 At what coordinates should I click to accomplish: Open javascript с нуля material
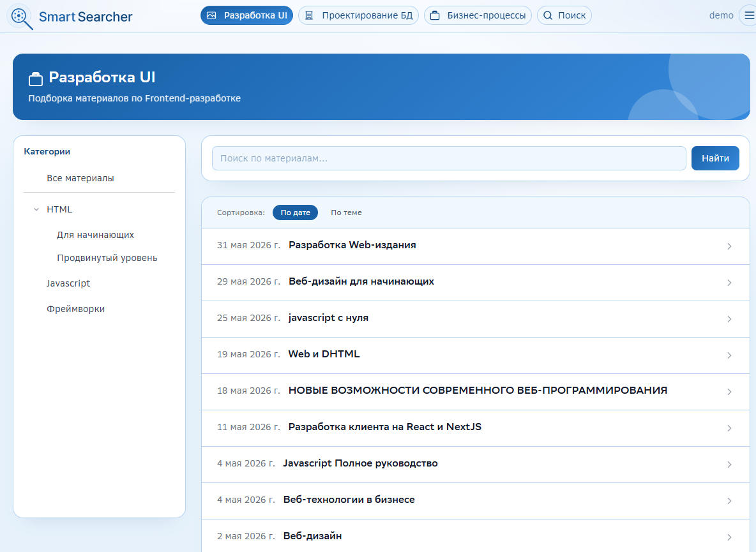[328, 318]
